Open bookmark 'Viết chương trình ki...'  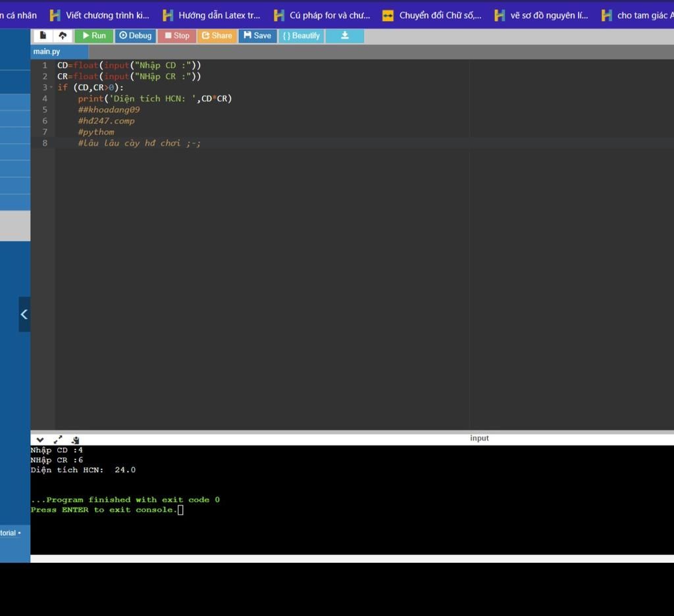pos(100,16)
